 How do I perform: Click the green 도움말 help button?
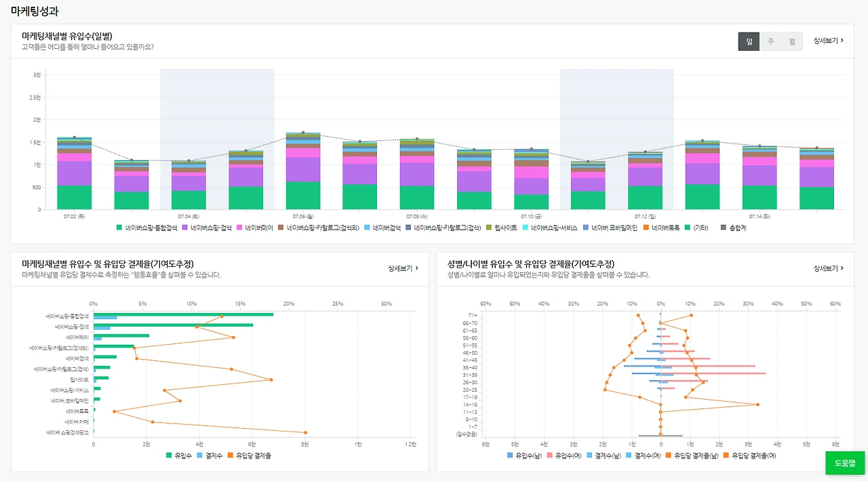pos(845,463)
